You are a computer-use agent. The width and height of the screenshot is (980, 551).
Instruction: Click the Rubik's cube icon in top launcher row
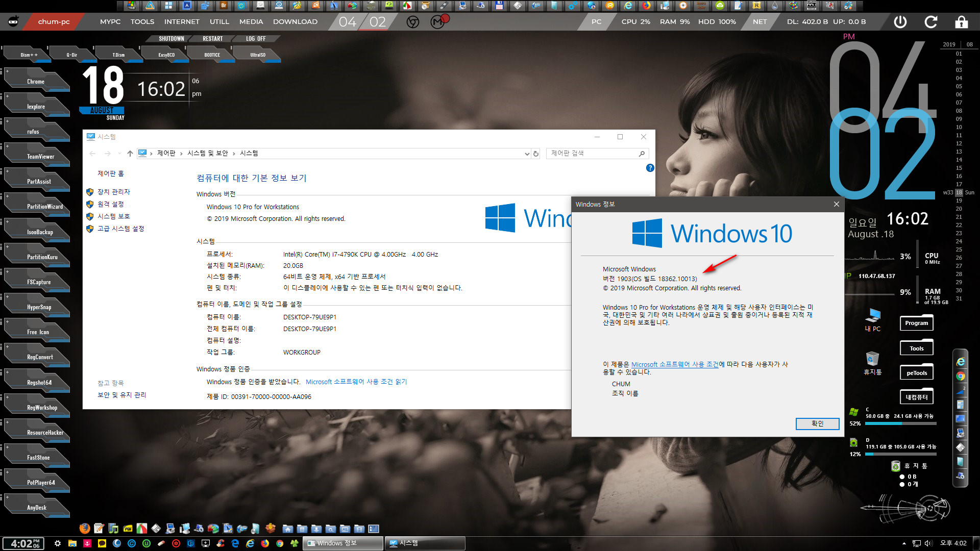[x=793, y=6]
